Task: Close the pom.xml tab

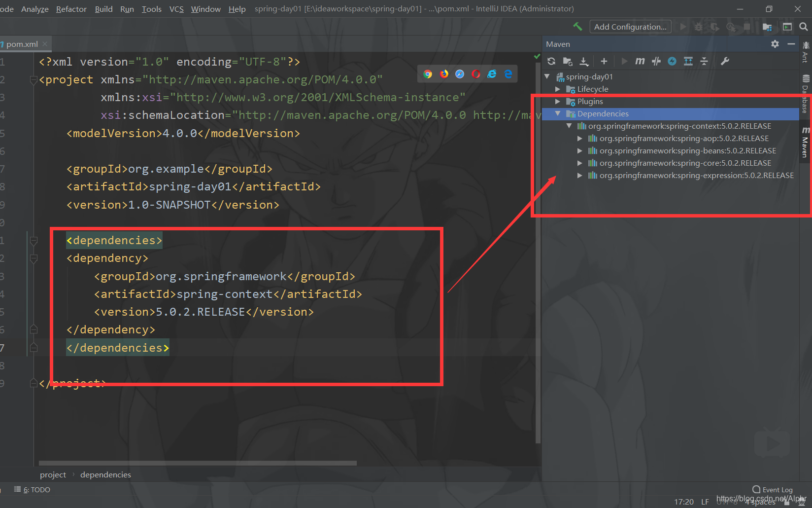Action: [x=45, y=44]
